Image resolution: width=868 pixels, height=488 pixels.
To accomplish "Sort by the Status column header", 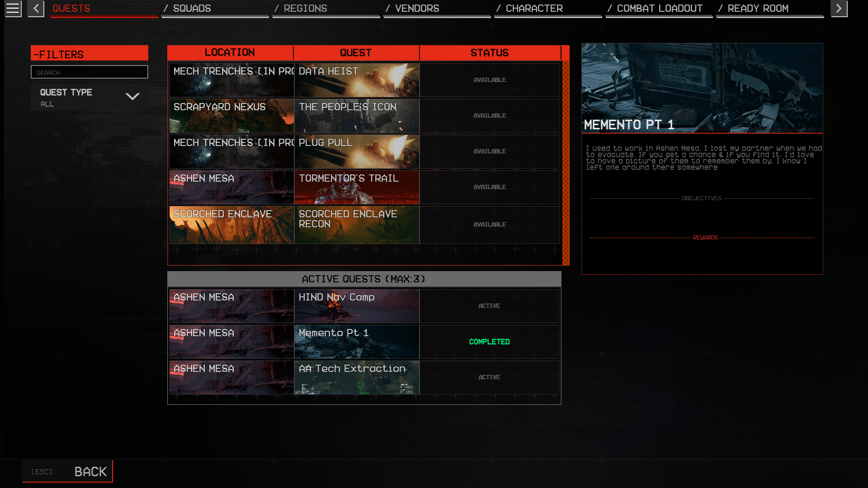I will (490, 53).
